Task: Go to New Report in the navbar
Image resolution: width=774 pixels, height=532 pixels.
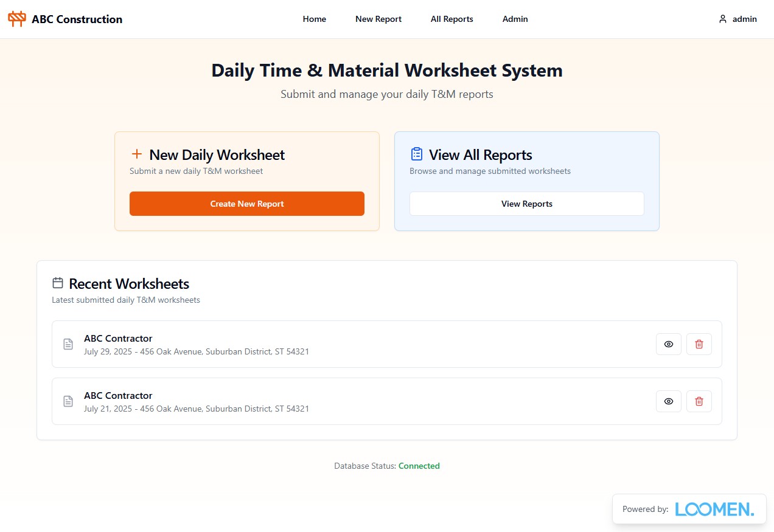Action: [378, 19]
